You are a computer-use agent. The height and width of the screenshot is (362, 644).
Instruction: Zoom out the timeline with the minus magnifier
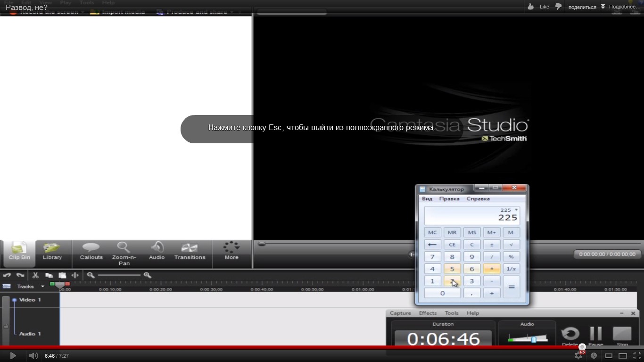coord(91,275)
